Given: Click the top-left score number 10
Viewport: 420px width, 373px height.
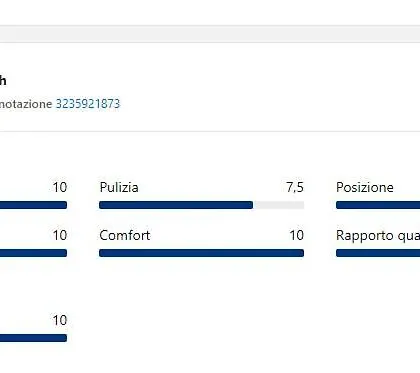Looking at the screenshot, I should click(60, 187).
